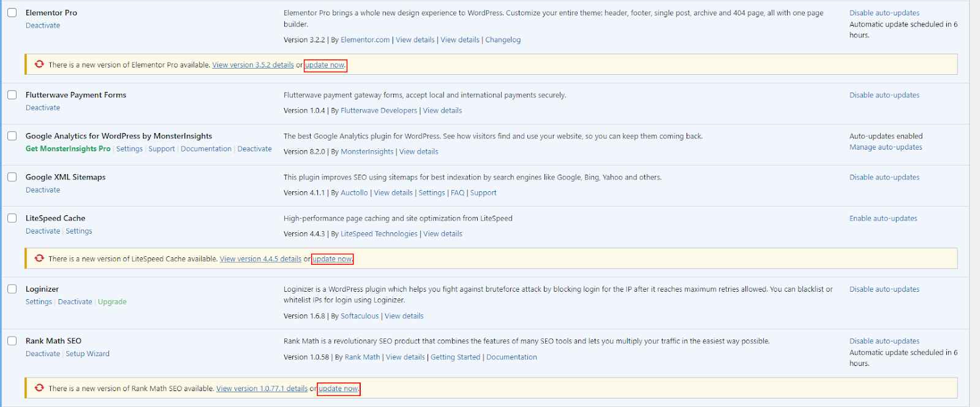Click Get MonsterInsights Pro
980x407 pixels.
click(68, 149)
